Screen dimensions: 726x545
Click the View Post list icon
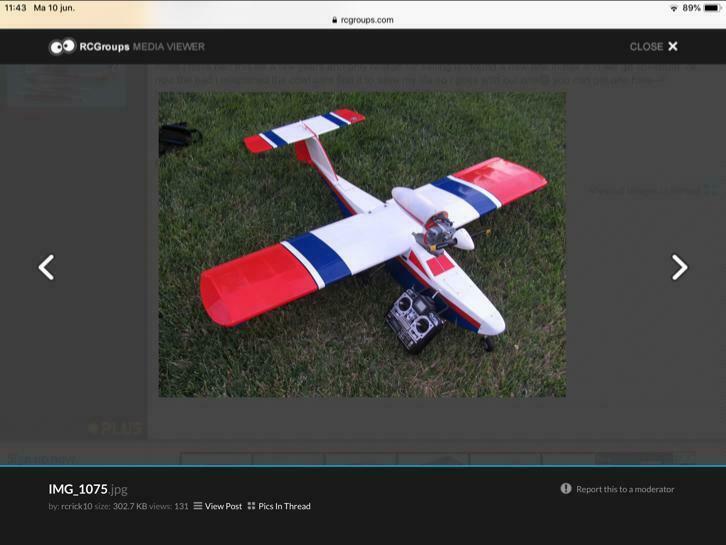pos(198,506)
